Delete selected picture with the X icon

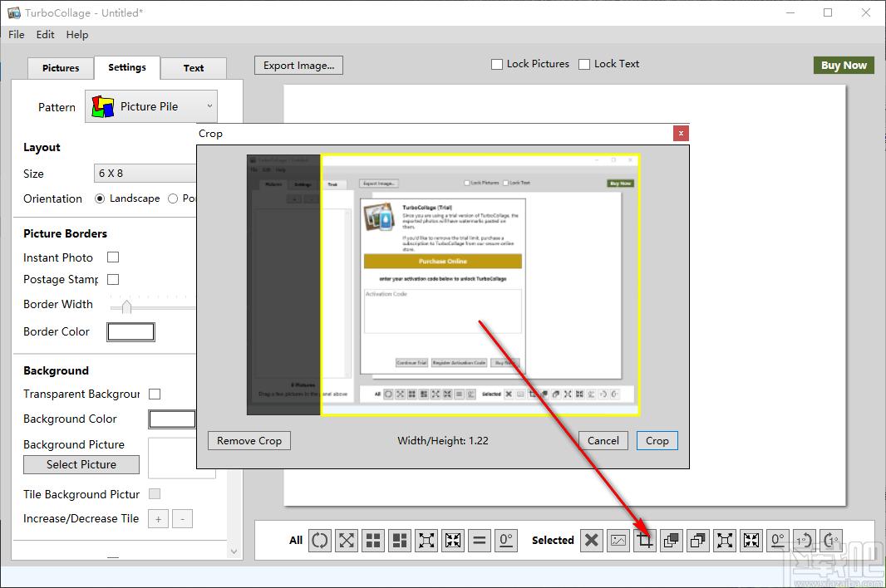pyautogui.click(x=592, y=541)
